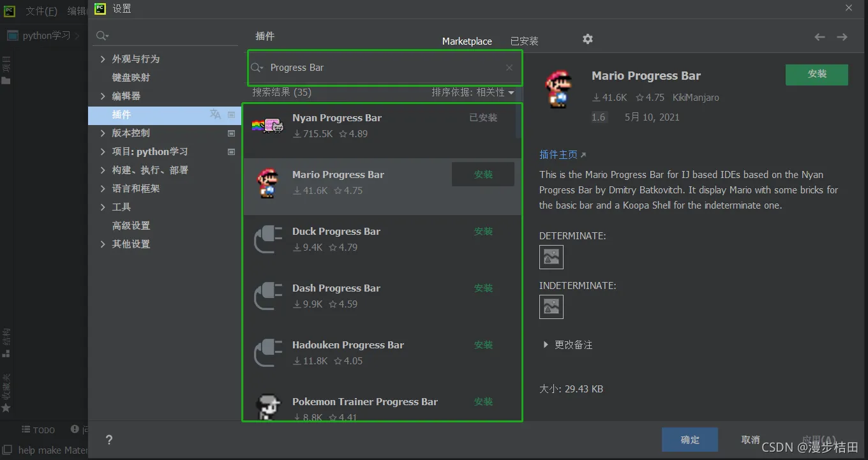The height and width of the screenshot is (460, 868).
Task: Expand the 构建、执行、部署 node
Action: pos(103,170)
